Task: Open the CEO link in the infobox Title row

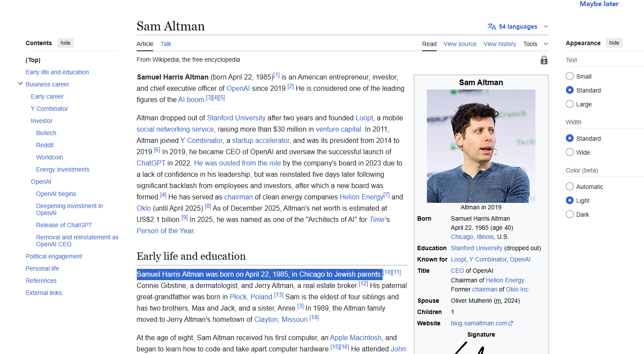Action: 457,271
